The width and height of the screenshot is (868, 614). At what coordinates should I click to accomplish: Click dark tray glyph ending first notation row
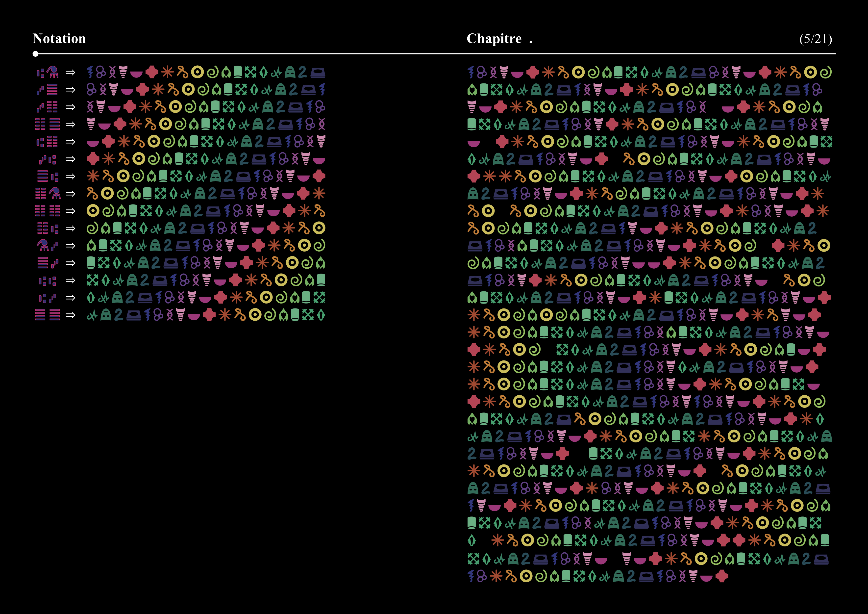pos(318,73)
